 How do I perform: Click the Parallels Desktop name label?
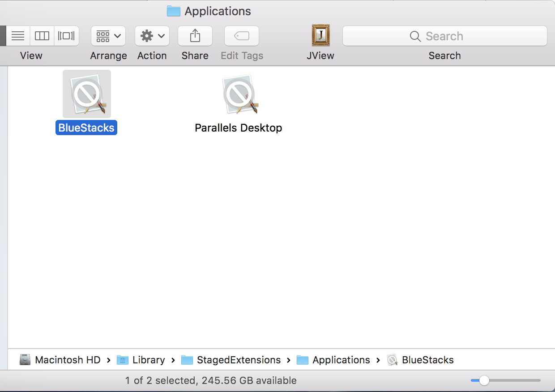click(x=239, y=128)
